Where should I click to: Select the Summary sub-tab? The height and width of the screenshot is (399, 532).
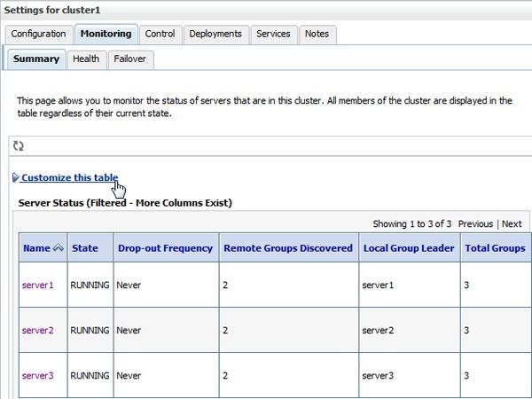(x=36, y=59)
